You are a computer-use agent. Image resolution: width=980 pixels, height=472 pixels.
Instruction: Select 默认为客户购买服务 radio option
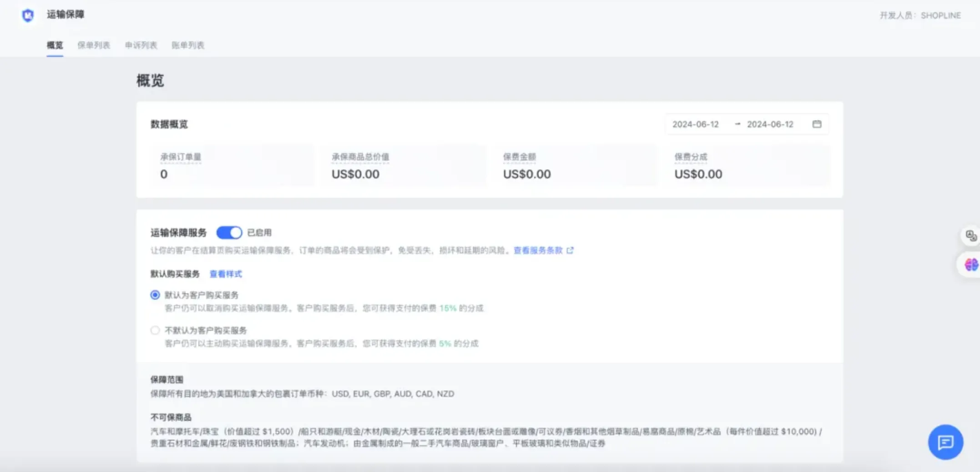(155, 295)
